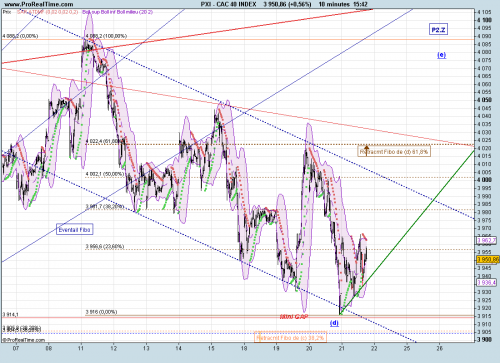Click the 4 075 price axis value
Viewport: 500px width, 363px height.
tap(484, 60)
